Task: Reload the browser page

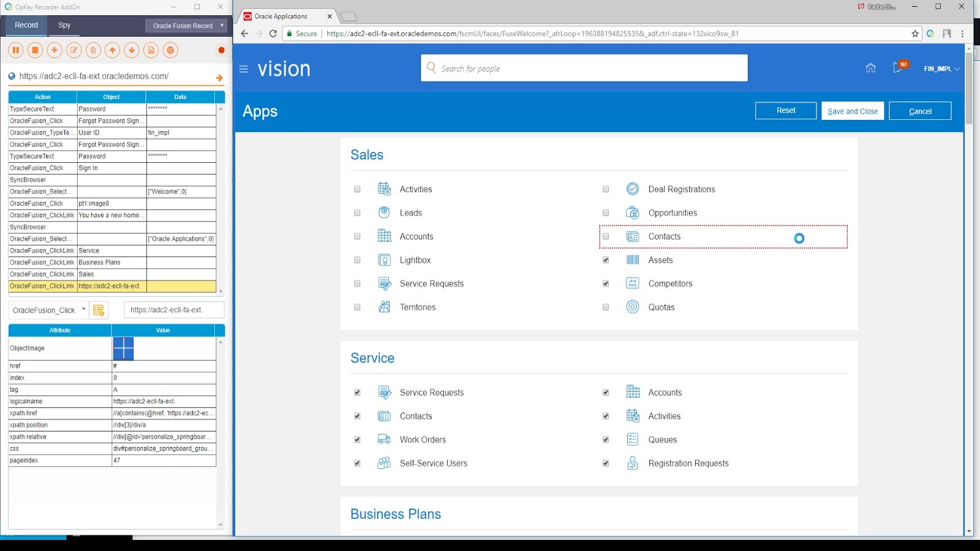Action: 273,34
